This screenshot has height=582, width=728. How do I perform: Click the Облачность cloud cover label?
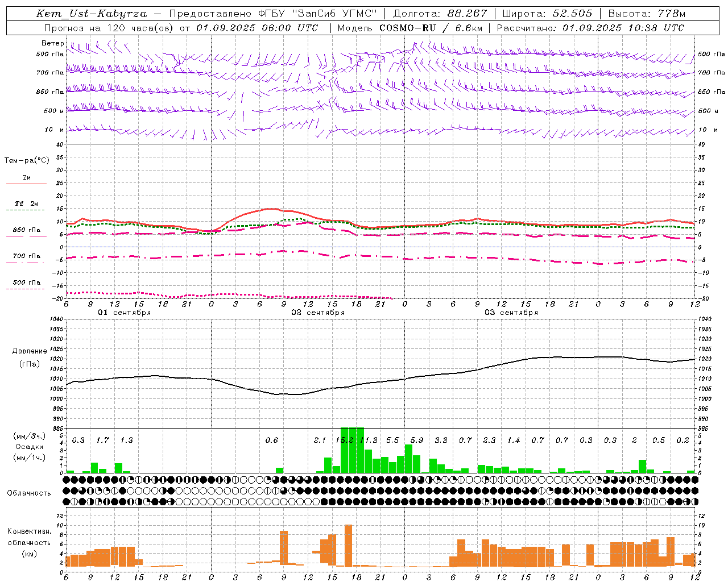28,493
